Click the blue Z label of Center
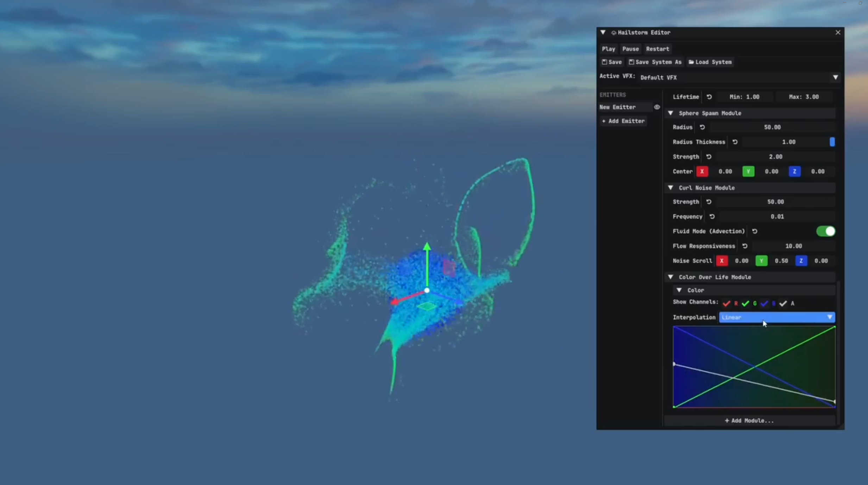Viewport: 868px width, 485px height. 794,172
